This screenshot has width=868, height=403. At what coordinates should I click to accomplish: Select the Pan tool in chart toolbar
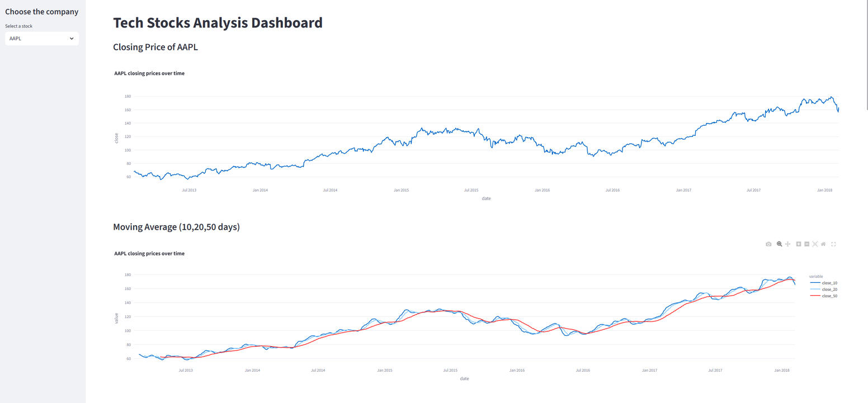(787, 244)
